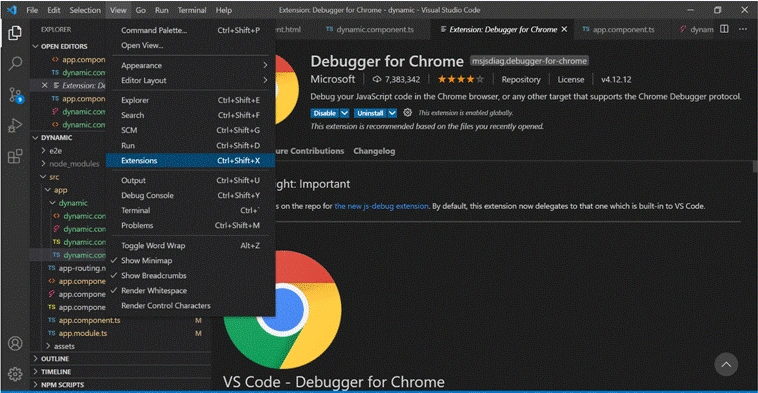
Task: Click the Uninstall extension button
Action: (370, 113)
